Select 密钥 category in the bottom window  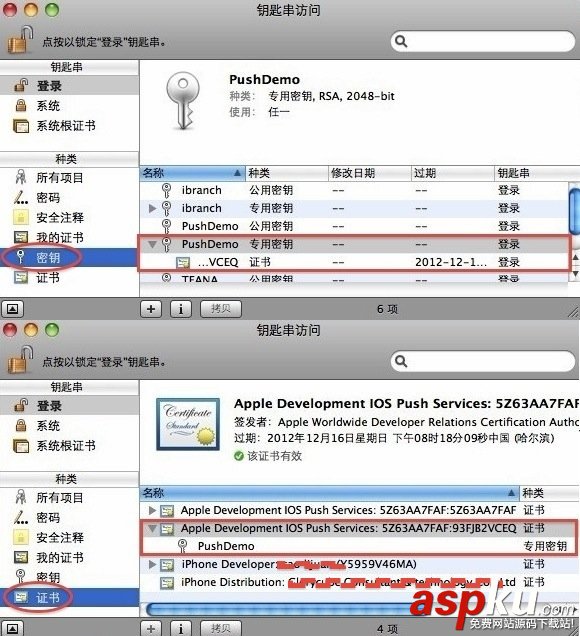point(69,577)
